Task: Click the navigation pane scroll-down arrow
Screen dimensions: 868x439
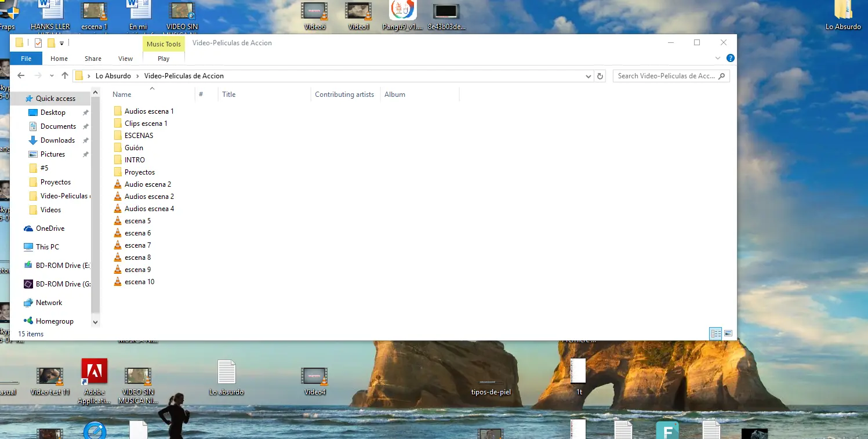Action: click(x=96, y=322)
